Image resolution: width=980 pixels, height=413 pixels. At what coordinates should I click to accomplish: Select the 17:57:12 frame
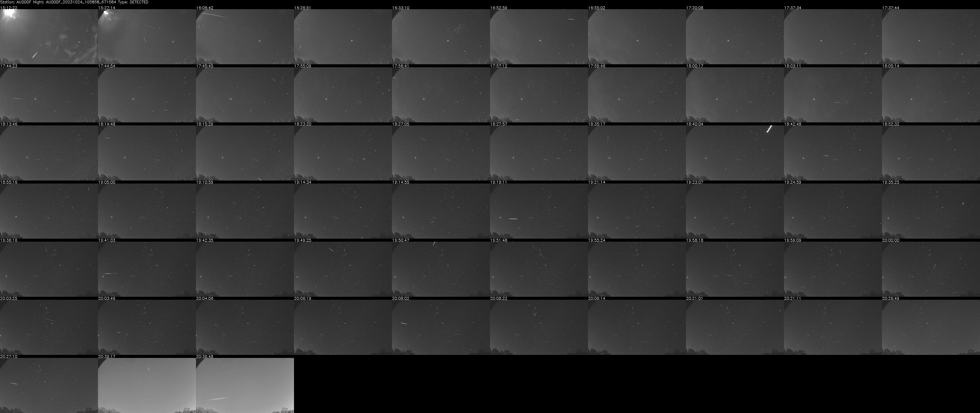(x=539, y=95)
